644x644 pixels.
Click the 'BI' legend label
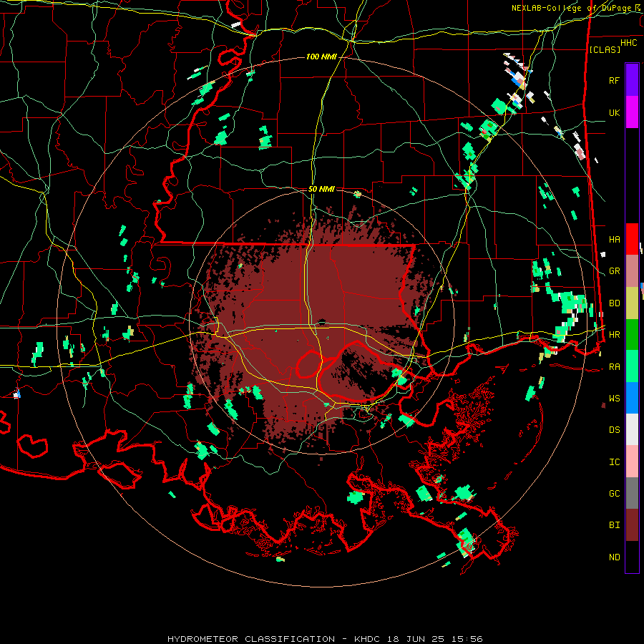pos(614,525)
